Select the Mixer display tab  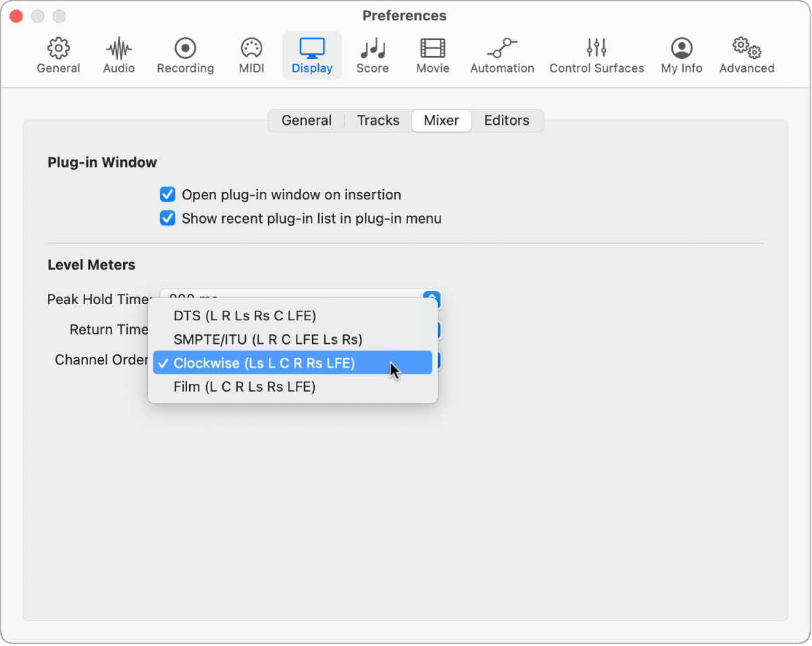(442, 121)
